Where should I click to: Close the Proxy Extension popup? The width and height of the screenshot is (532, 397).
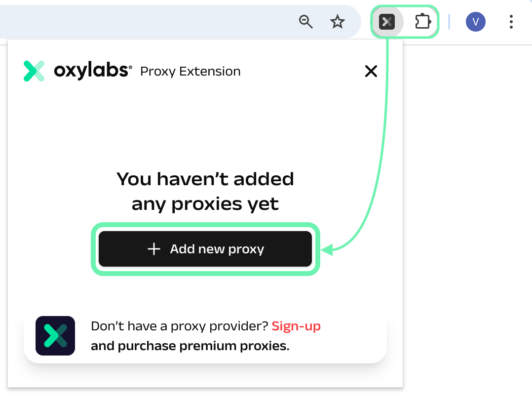(x=371, y=71)
